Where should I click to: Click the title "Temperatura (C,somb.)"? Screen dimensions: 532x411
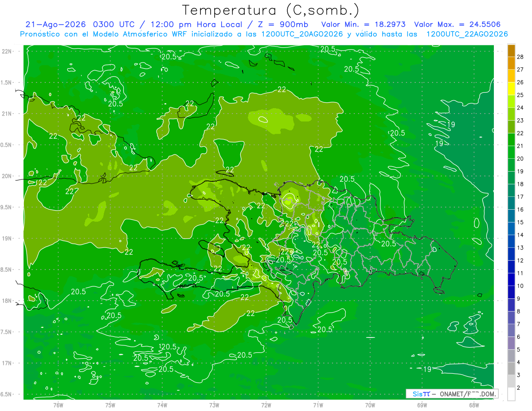click(x=271, y=10)
